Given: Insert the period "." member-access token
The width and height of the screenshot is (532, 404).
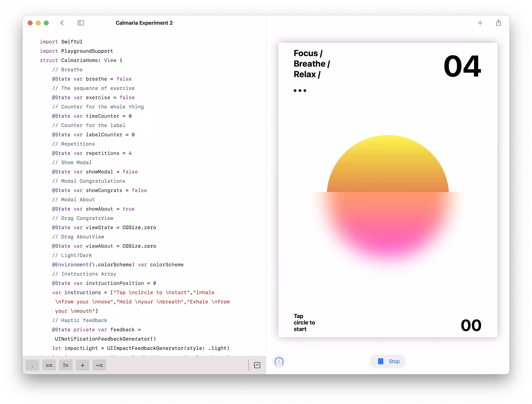Looking at the screenshot, I should (32, 365).
